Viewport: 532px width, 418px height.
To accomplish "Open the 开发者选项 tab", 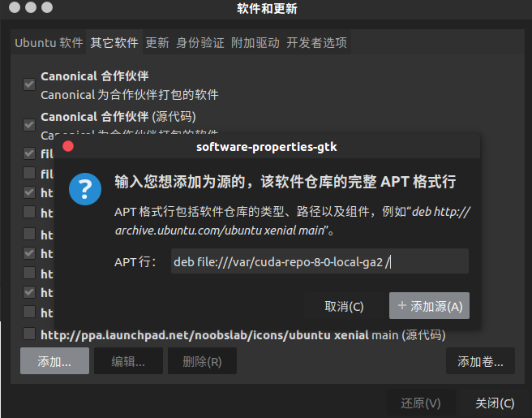I will coord(316,43).
